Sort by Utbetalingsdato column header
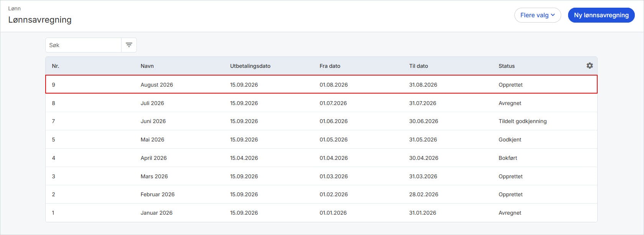This screenshot has height=235, width=644. click(x=250, y=66)
